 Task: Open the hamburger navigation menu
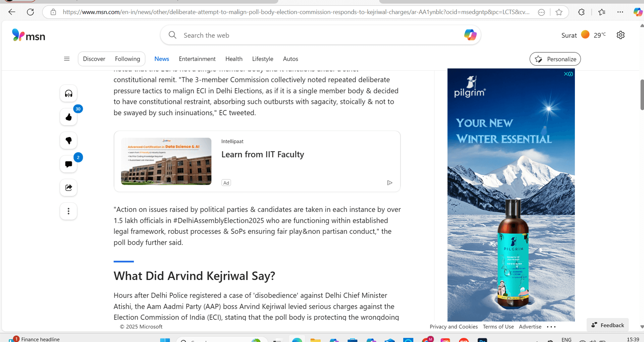pos(67,59)
